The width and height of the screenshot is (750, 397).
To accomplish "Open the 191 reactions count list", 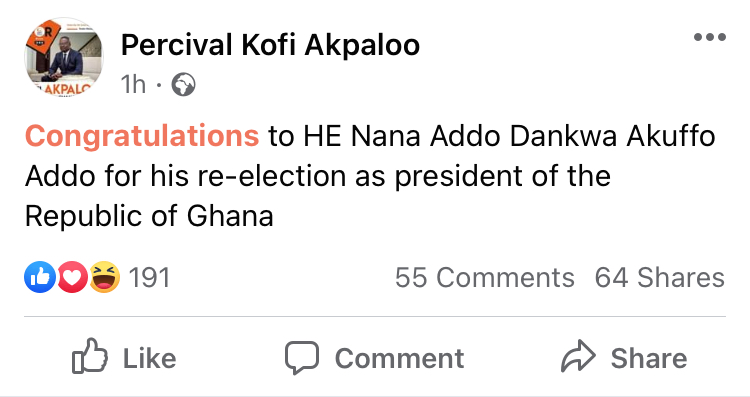I will click(x=149, y=278).
